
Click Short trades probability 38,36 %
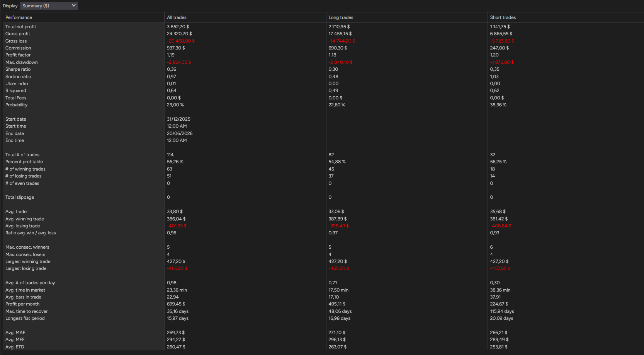(x=498, y=105)
